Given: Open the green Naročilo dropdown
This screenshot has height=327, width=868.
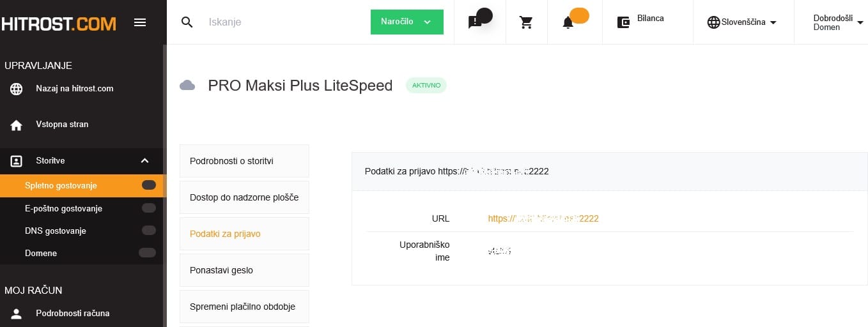Looking at the screenshot, I should click(x=407, y=22).
